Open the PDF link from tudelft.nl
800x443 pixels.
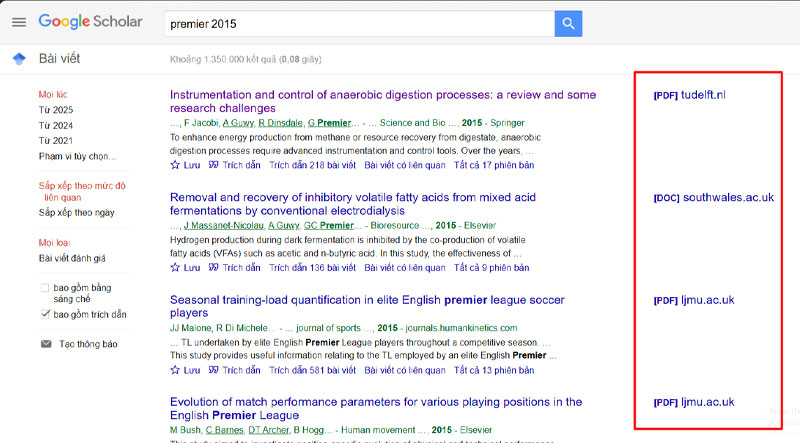click(x=689, y=95)
